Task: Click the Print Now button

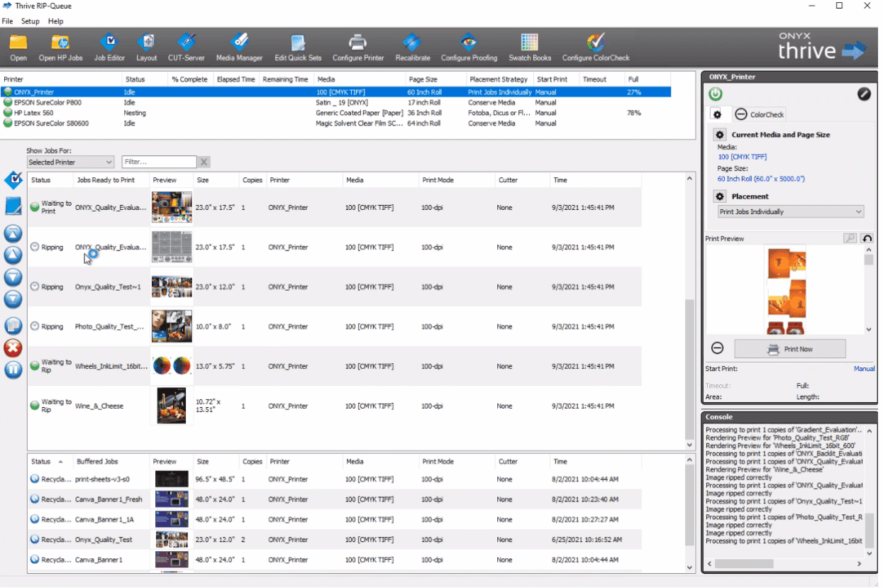Action: pos(789,349)
